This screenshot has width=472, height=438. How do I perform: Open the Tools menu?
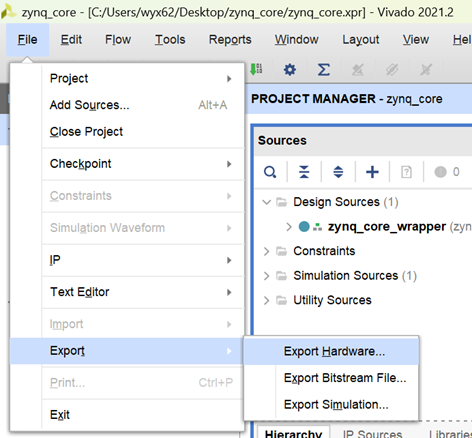[170, 40]
